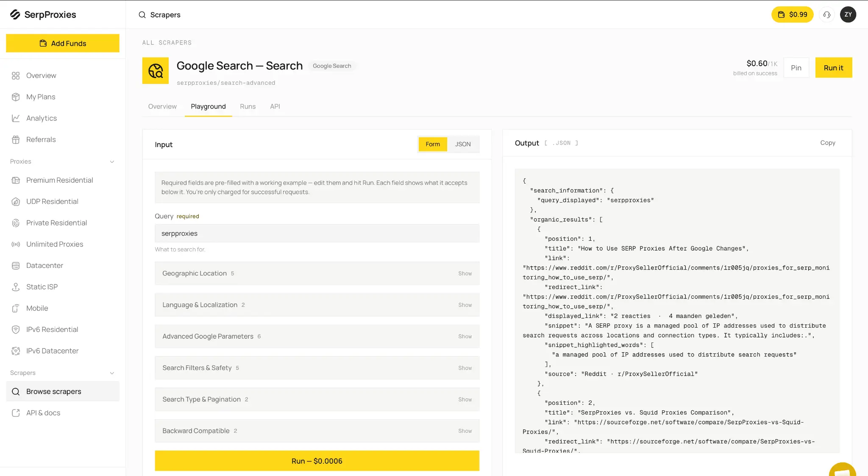Open the ZY user avatar menu
This screenshot has height=476, width=868.
point(848,14)
